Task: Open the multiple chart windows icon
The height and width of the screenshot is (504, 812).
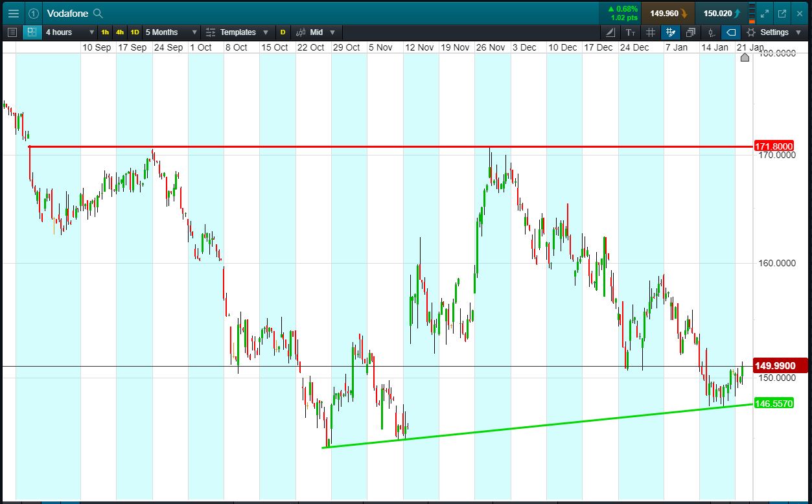Action: pyautogui.click(x=690, y=32)
